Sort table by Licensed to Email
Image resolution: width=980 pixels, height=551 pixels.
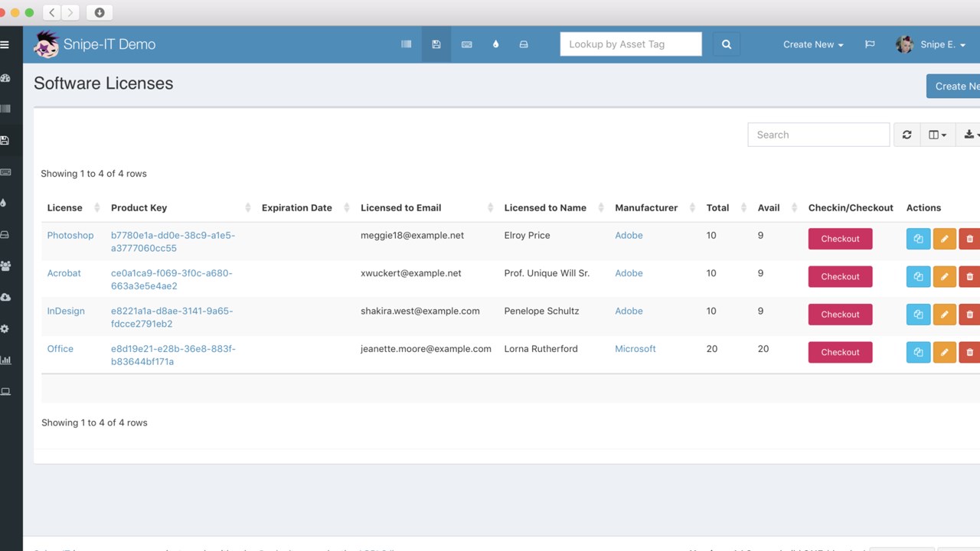(x=426, y=208)
